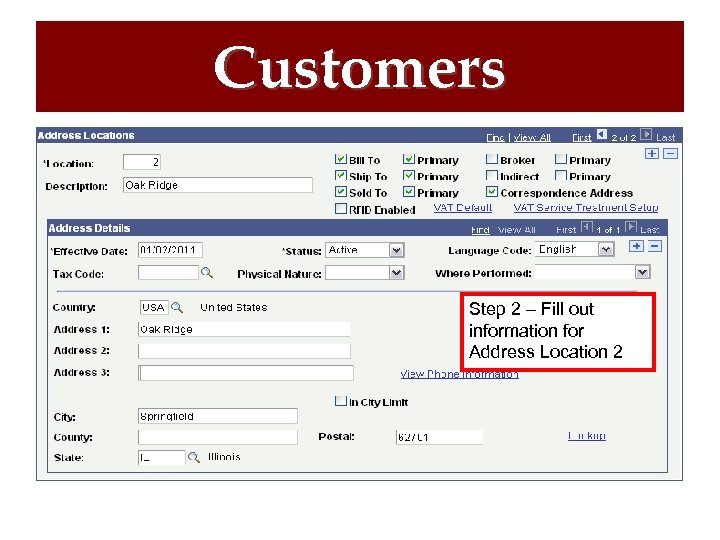The height and width of the screenshot is (540, 720).
Task: Click View All in Address Locations header
Action: [x=532, y=137]
